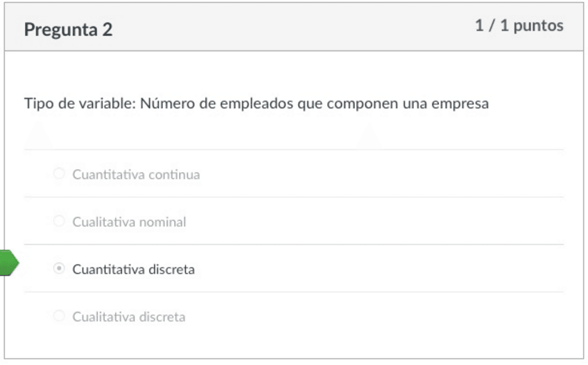Click the 'Pregunta 2' heading

click(68, 30)
